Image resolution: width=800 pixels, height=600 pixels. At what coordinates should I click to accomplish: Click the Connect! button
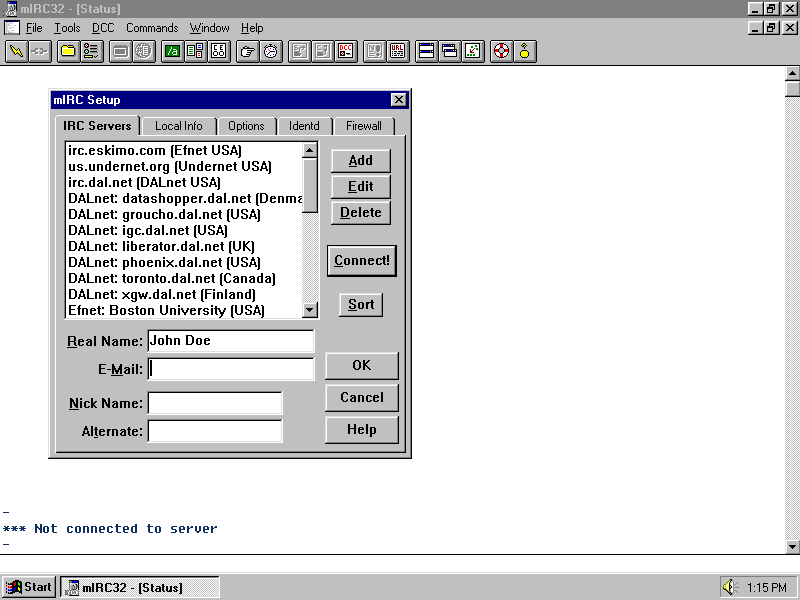click(362, 261)
